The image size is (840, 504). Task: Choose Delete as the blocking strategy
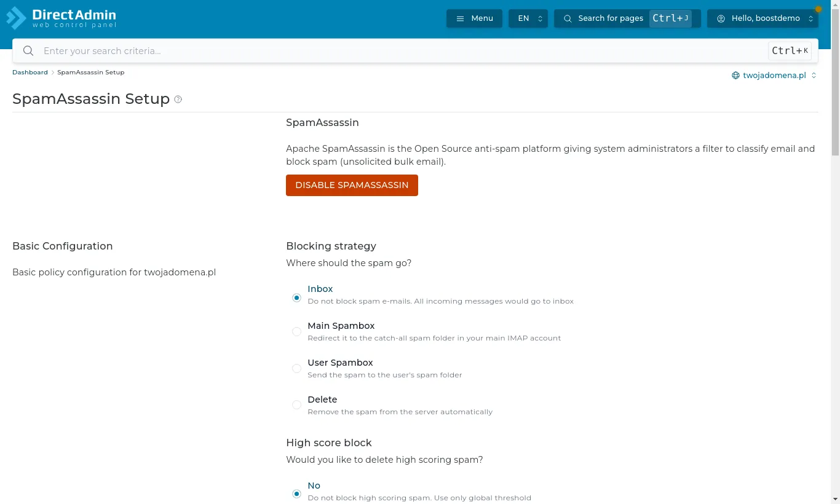(x=296, y=405)
